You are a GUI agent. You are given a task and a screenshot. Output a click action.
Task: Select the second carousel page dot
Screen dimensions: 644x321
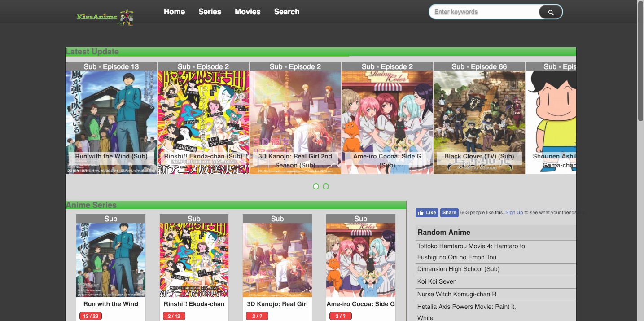[x=326, y=186]
